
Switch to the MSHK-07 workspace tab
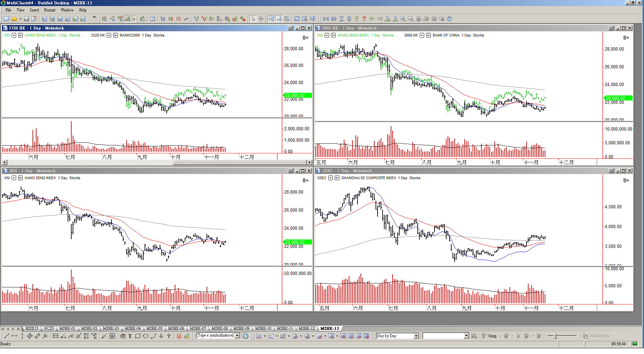[198, 329]
